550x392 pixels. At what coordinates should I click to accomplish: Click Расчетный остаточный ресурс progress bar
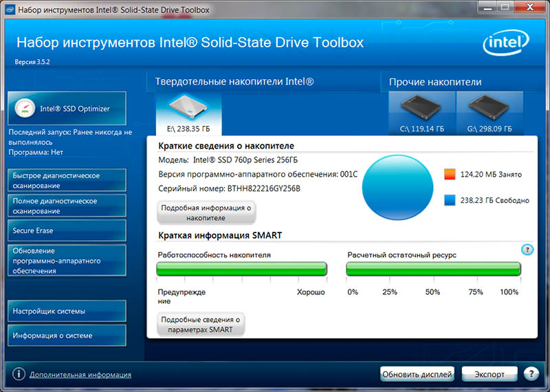434,269
